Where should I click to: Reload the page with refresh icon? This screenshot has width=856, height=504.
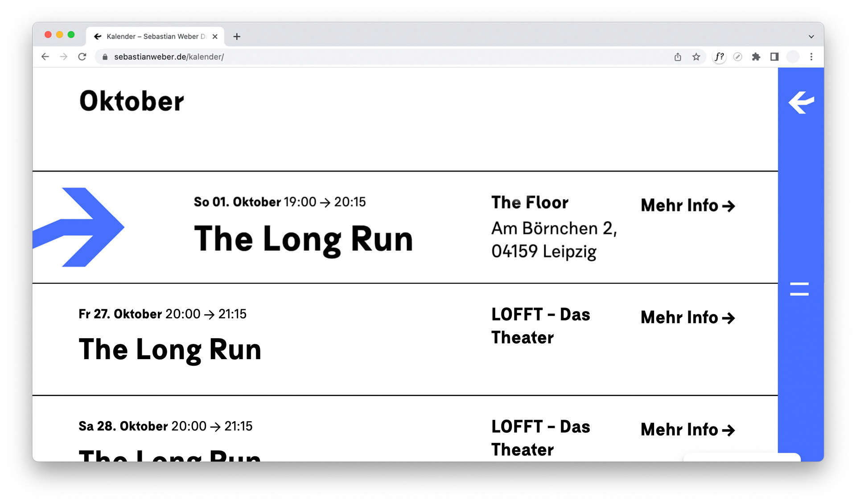tap(82, 57)
